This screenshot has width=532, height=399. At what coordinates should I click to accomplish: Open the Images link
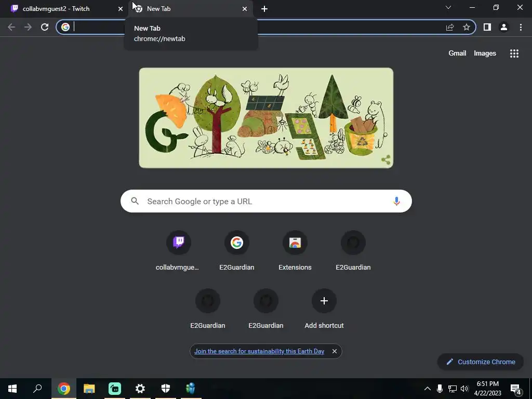[x=485, y=54]
